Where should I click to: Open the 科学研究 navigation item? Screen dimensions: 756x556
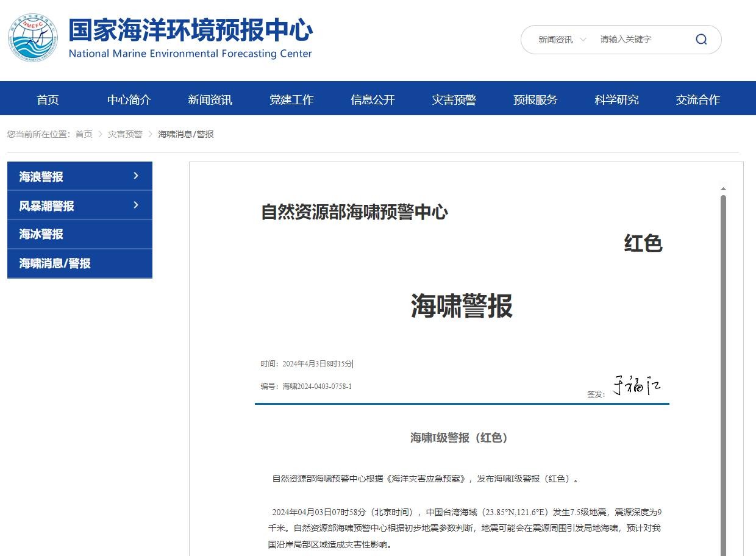coord(616,100)
